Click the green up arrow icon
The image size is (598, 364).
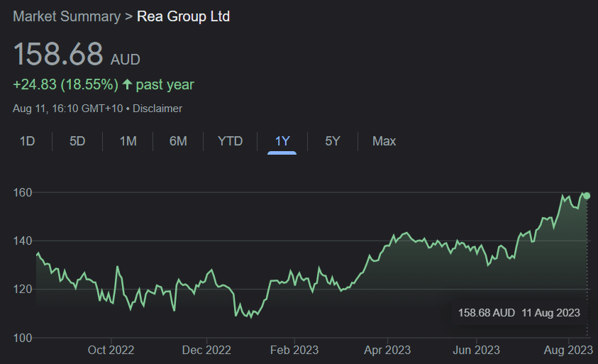point(127,84)
